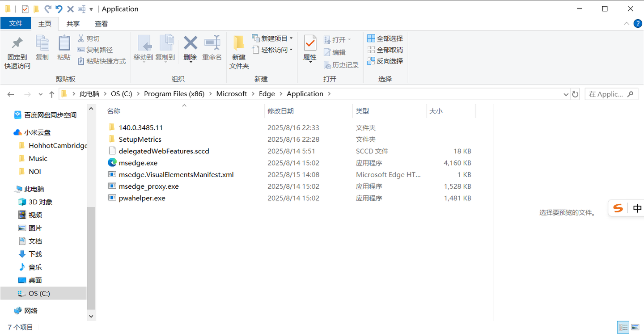The image size is (644, 334).
Task: Switch to the large icons view in the status bar
Action: 635,327
